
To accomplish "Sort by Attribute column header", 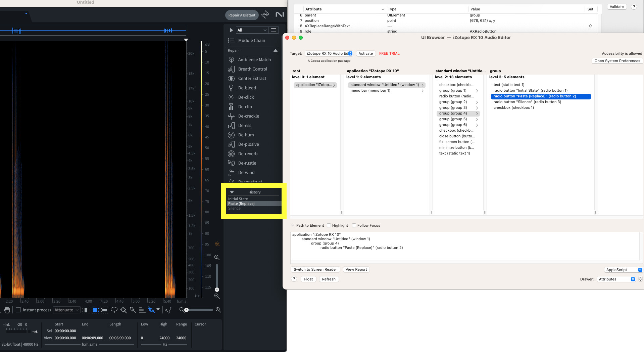I will pyautogui.click(x=345, y=9).
